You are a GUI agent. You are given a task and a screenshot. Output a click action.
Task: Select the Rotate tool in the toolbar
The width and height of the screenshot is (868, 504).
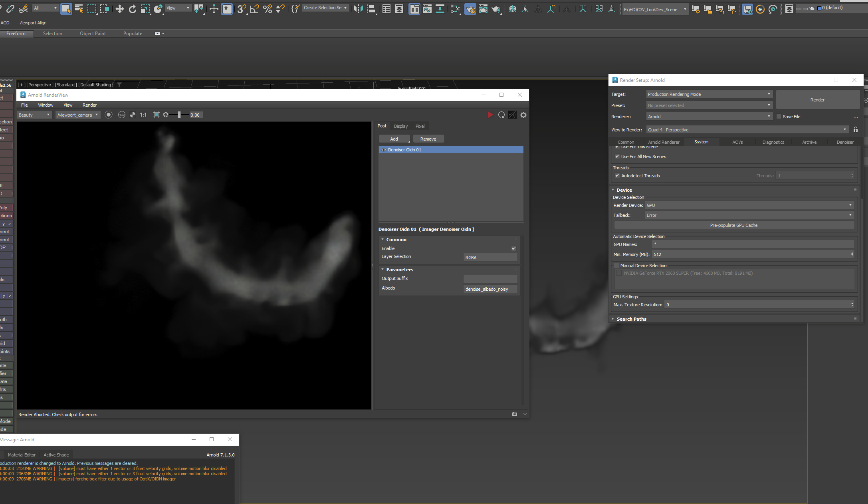133,8
